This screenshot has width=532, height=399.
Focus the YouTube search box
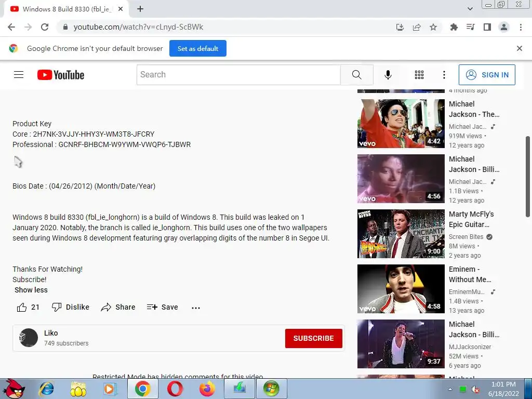[238, 75]
